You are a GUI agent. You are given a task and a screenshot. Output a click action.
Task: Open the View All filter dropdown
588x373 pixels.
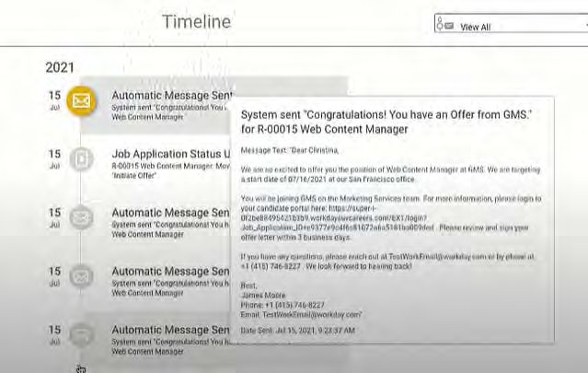coord(511,23)
